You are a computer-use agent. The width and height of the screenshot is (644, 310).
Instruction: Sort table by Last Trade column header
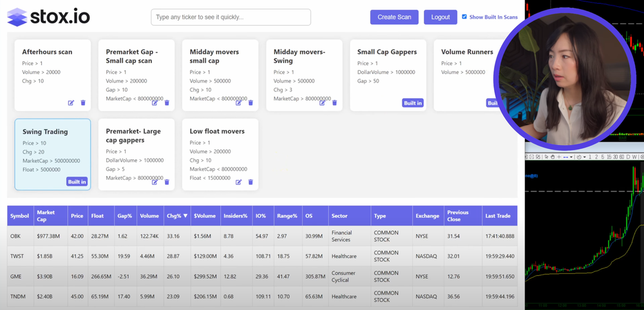[500, 216]
